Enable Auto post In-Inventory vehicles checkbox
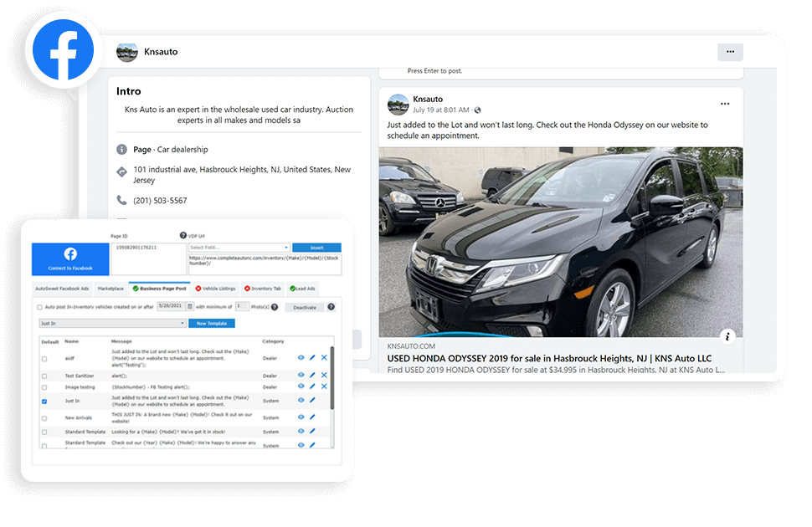Image resolution: width=812 pixels, height=527 pixels. pos(40,307)
